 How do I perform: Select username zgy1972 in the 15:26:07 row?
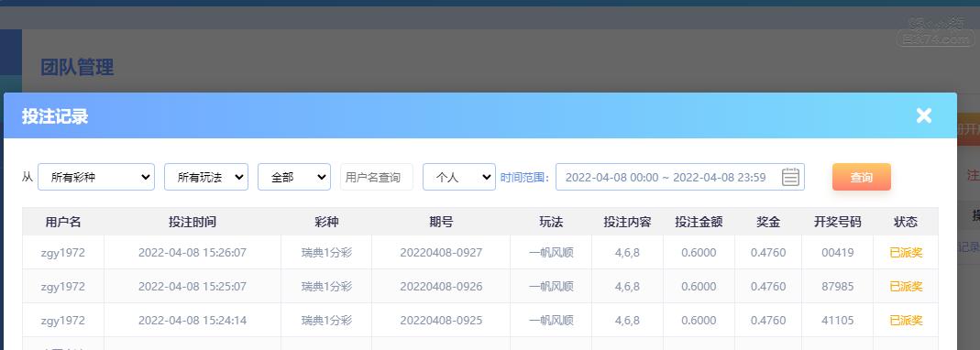coord(63,253)
